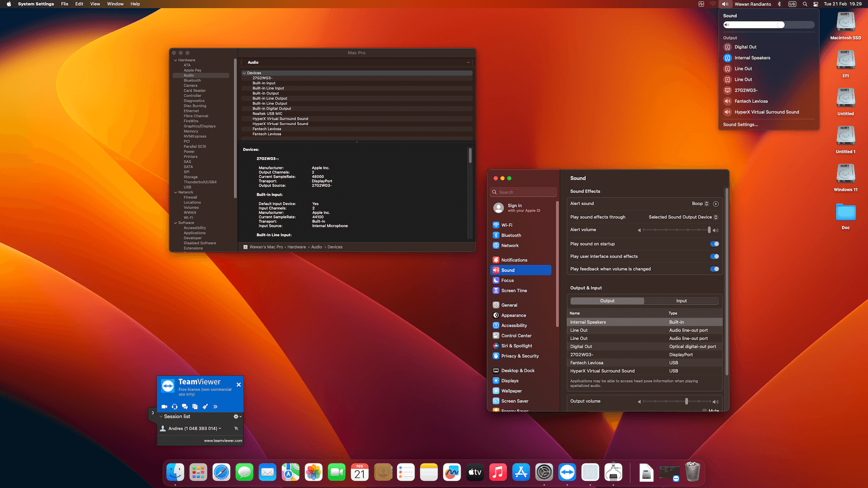Open Siri & Spotlight settings
The image size is (868, 488).
521,346
